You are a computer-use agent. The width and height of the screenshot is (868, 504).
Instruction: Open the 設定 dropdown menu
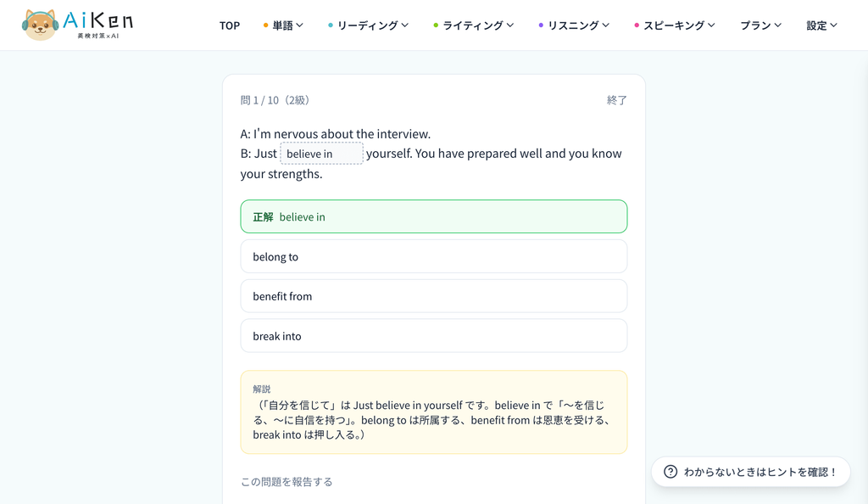pos(821,25)
